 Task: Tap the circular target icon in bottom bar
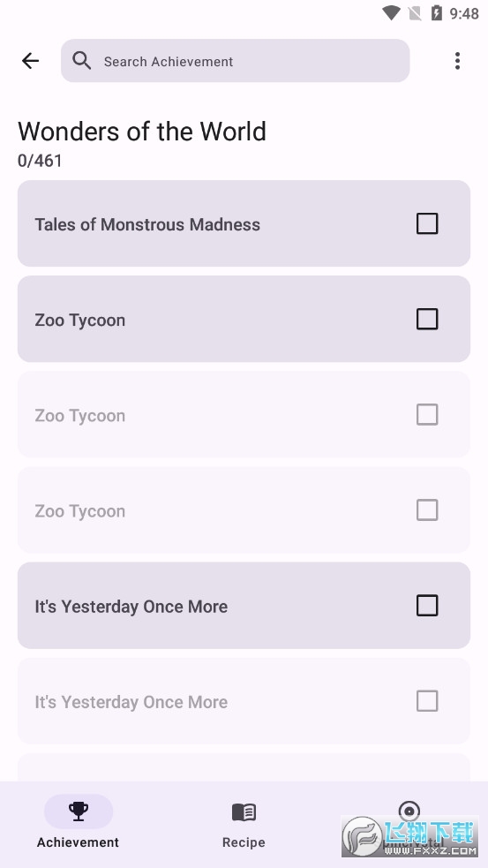click(409, 811)
